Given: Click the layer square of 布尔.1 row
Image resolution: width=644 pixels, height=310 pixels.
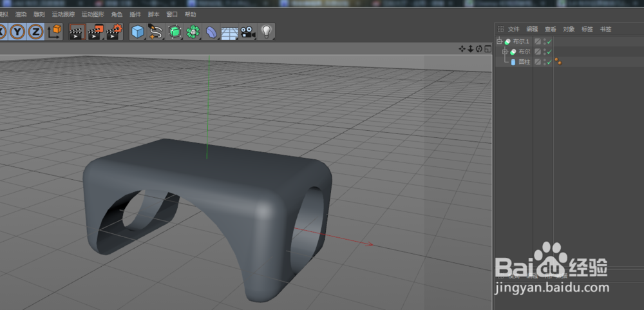Looking at the screenshot, I should coord(538,41).
